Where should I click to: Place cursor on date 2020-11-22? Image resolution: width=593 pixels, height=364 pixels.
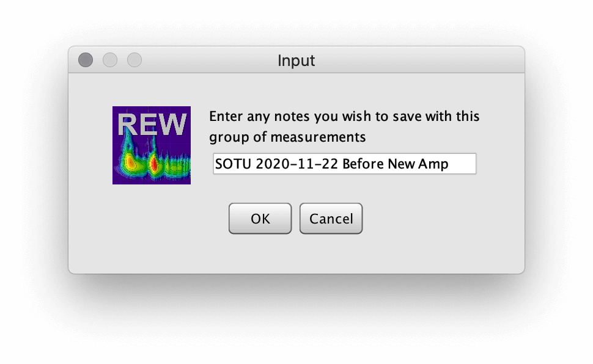click(x=297, y=164)
